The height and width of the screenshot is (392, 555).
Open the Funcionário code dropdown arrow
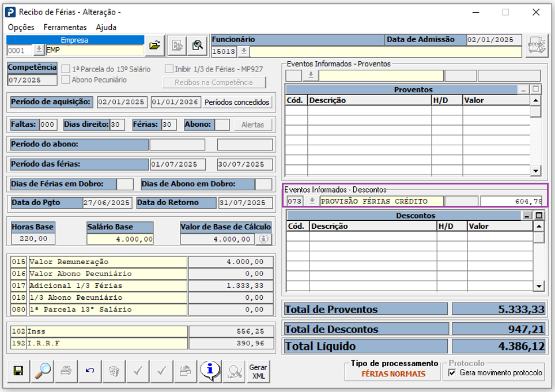244,51
